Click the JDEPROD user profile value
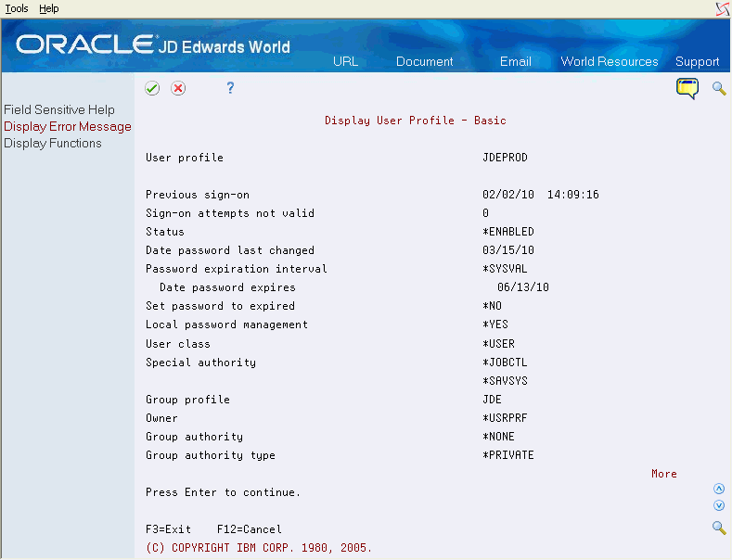 pos(505,158)
